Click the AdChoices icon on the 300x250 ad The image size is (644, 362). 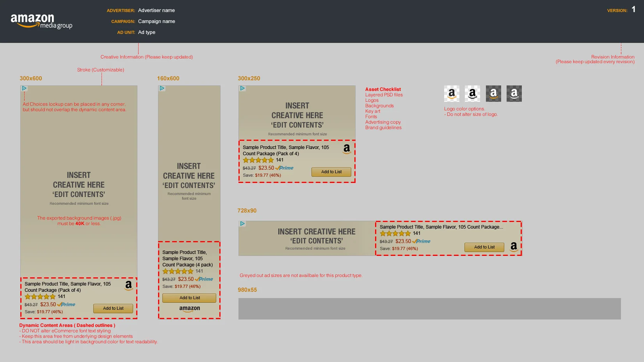[x=242, y=89]
